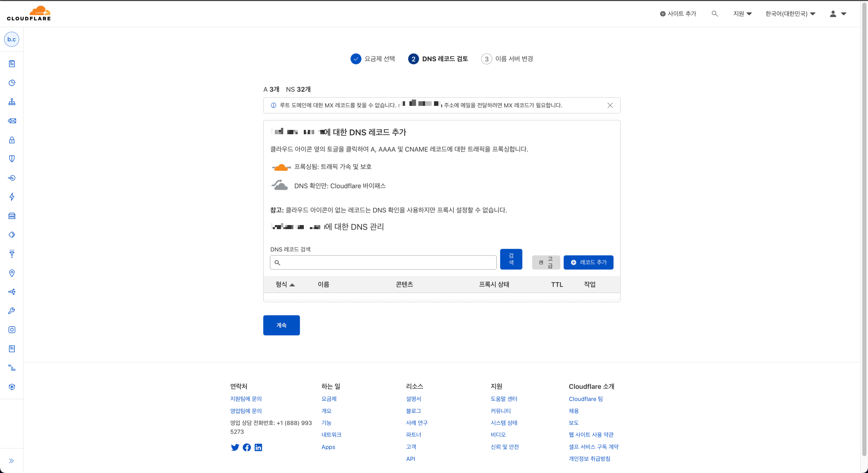868x473 pixels.
Task: Open the DNS network tree icon
Action: click(x=12, y=102)
